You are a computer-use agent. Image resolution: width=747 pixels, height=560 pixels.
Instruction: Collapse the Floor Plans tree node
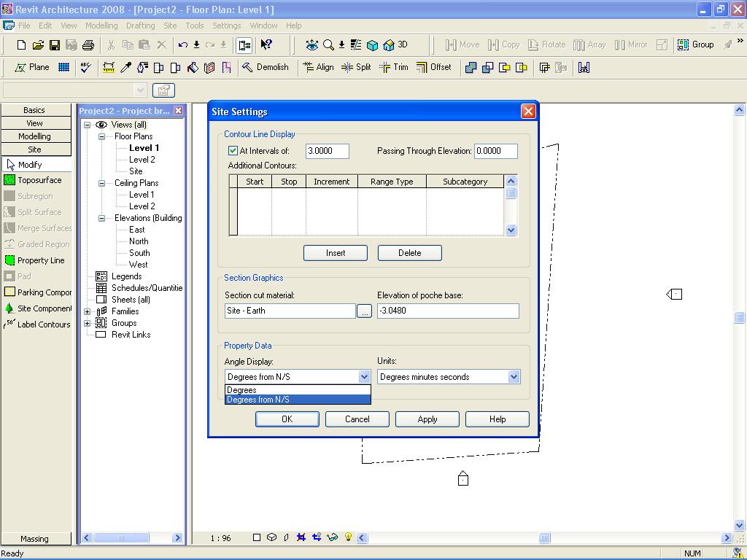coord(102,136)
